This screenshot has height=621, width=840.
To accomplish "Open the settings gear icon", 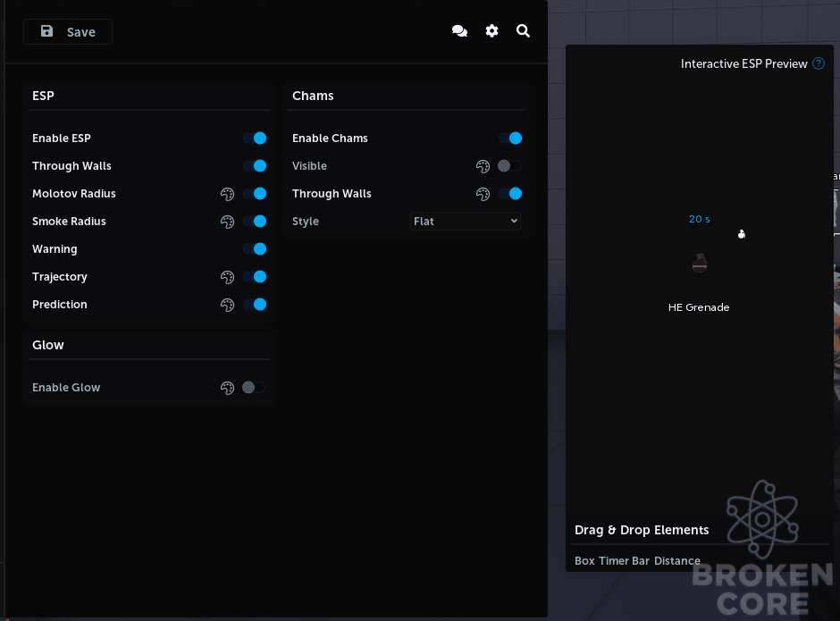I will point(491,31).
